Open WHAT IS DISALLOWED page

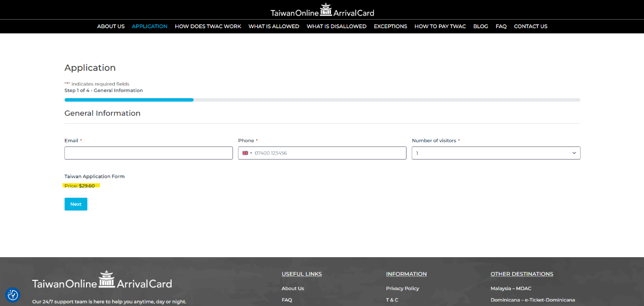pyautogui.click(x=336, y=26)
